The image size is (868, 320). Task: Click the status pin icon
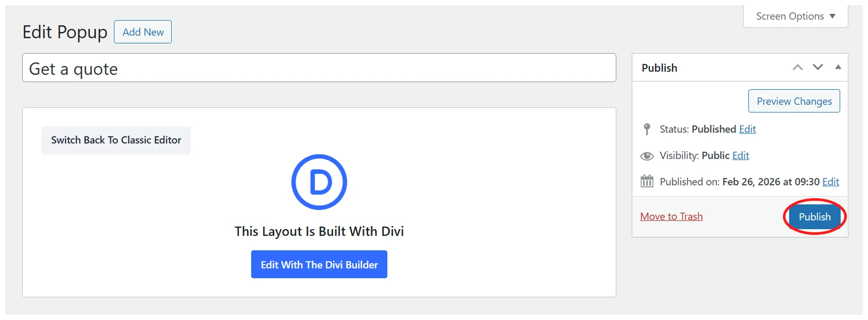(647, 129)
